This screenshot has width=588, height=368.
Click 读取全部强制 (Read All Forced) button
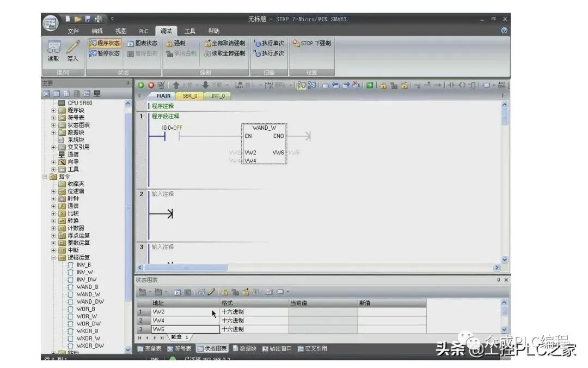pos(225,53)
